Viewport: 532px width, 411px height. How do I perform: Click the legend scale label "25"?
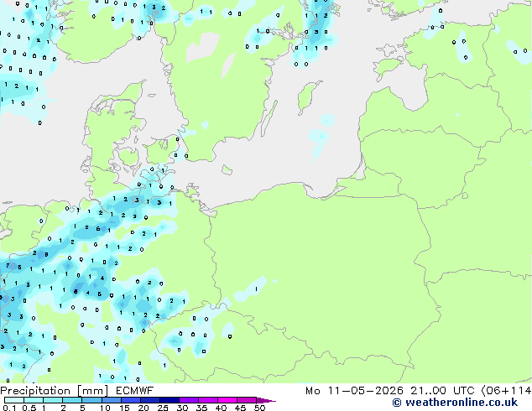pyautogui.click(x=163, y=408)
